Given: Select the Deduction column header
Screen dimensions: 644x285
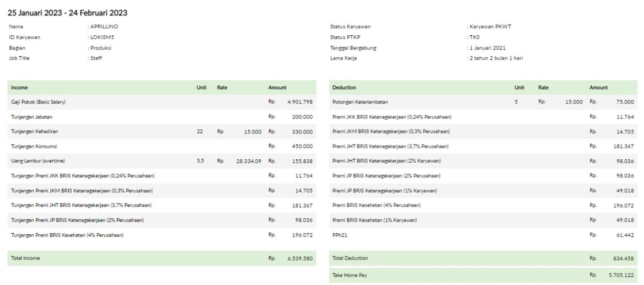Looking at the screenshot, I should 344,88.
